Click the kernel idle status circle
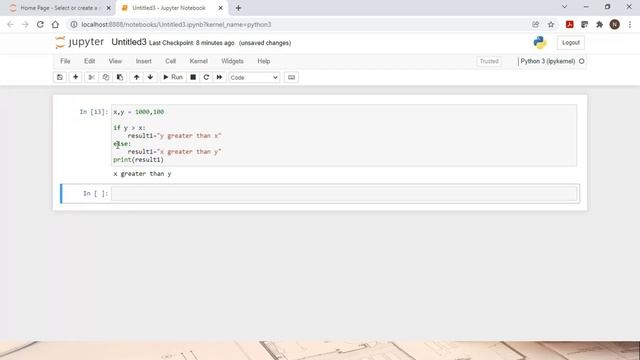Image resolution: width=640 pixels, height=360 pixels. (x=582, y=61)
